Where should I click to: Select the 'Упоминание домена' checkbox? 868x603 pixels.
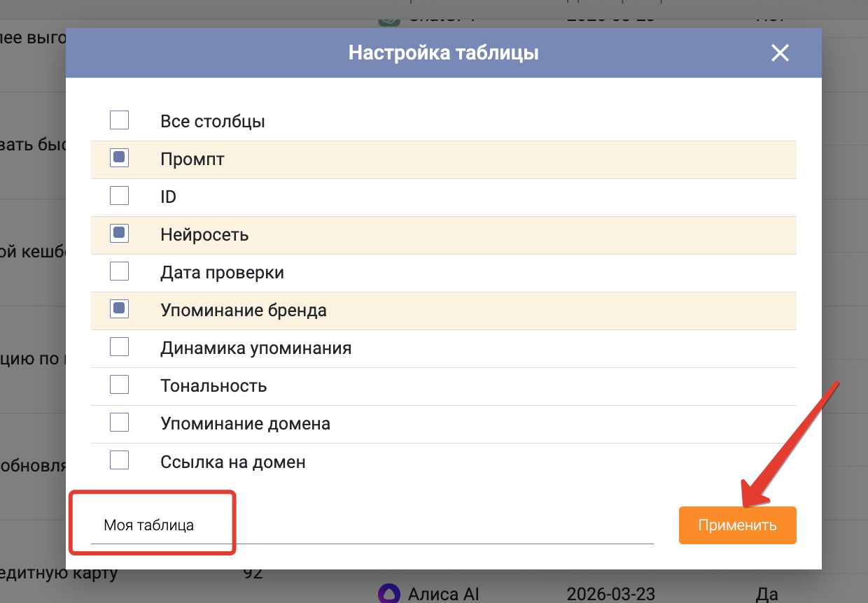tap(120, 423)
